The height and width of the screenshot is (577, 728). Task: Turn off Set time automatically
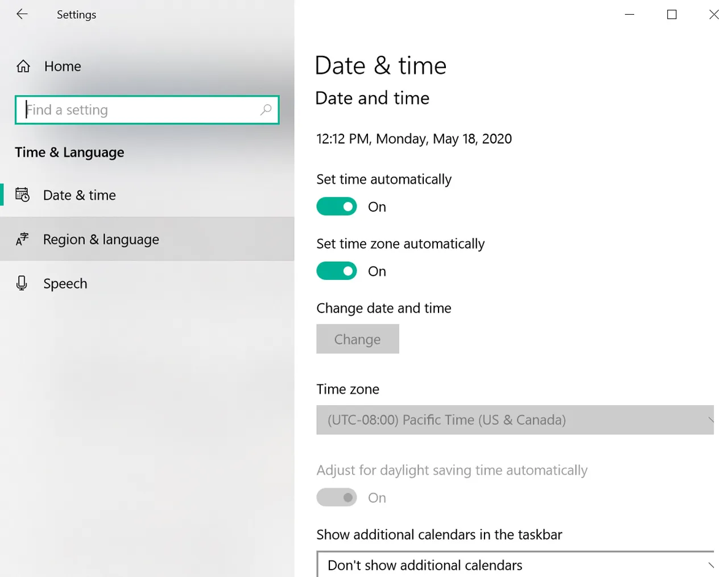point(337,207)
